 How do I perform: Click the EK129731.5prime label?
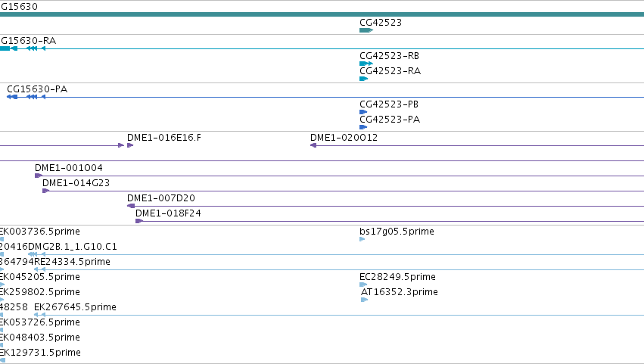click(40, 353)
